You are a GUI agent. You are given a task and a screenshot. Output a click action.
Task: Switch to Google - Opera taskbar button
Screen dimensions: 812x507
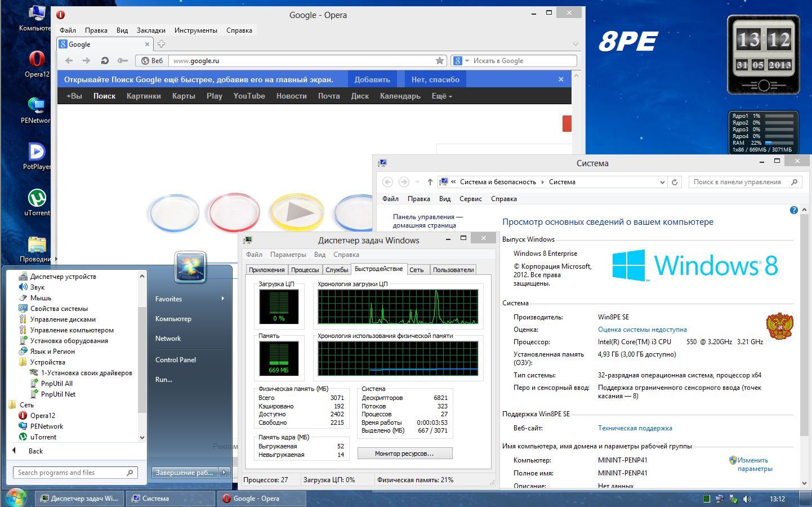click(261, 499)
